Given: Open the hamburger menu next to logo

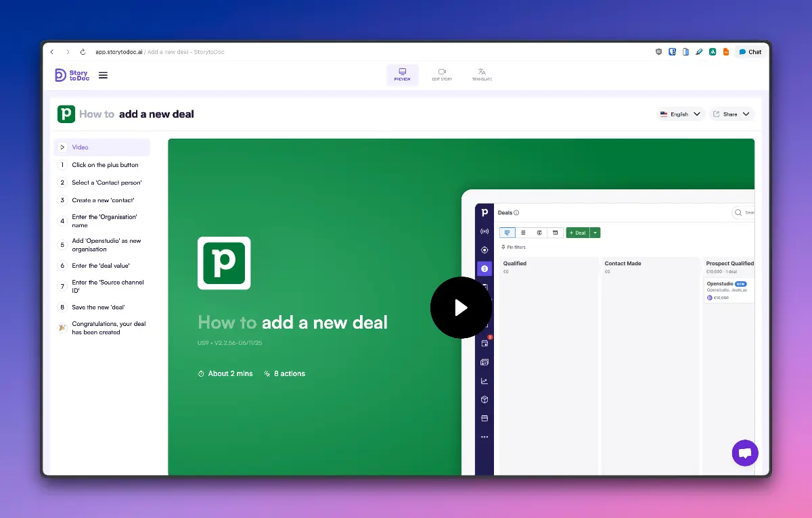Looking at the screenshot, I should pos(103,75).
